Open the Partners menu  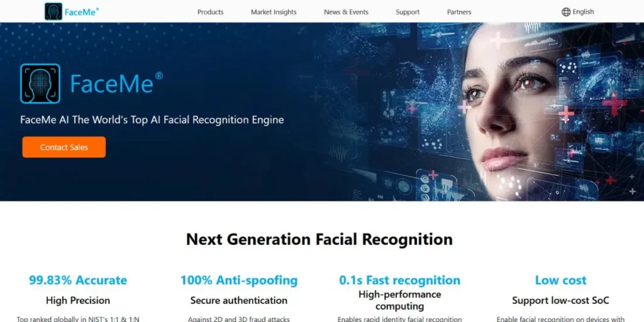(x=459, y=12)
